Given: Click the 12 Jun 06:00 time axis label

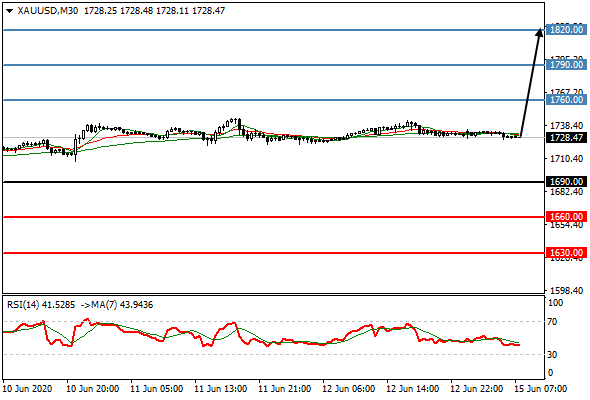Looking at the screenshot, I should pos(348,388).
